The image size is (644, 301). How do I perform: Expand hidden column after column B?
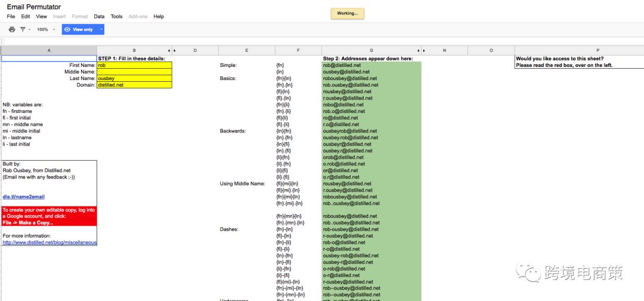point(169,51)
